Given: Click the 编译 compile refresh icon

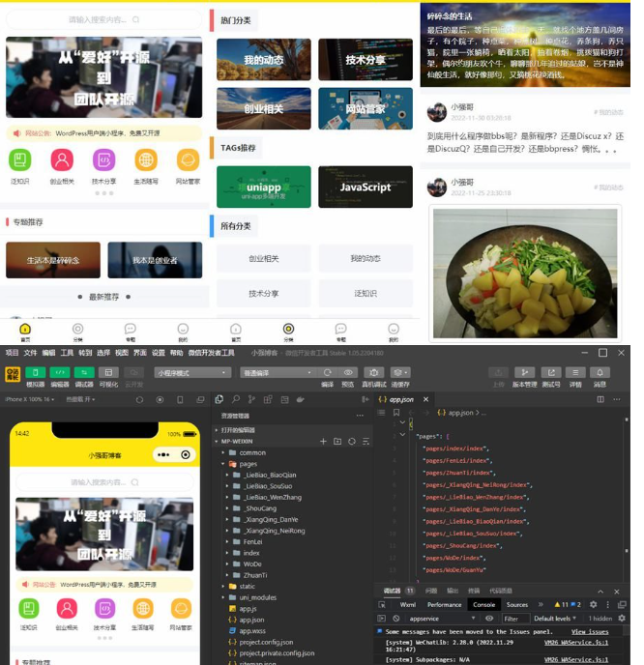Looking at the screenshot, I should click(x=327, y=373).
